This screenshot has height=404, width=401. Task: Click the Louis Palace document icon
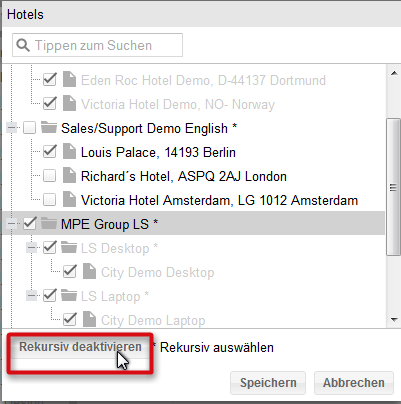coord(69,152)
